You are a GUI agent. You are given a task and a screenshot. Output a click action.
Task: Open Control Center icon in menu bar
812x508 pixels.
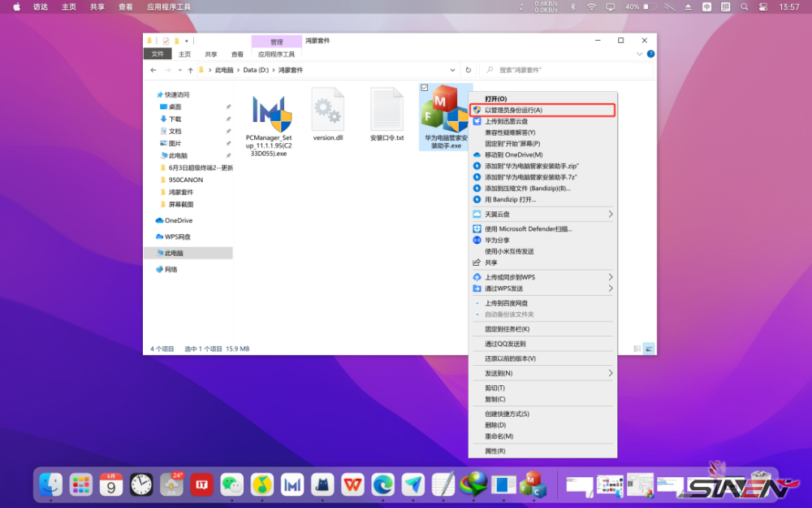coord(762,7)
